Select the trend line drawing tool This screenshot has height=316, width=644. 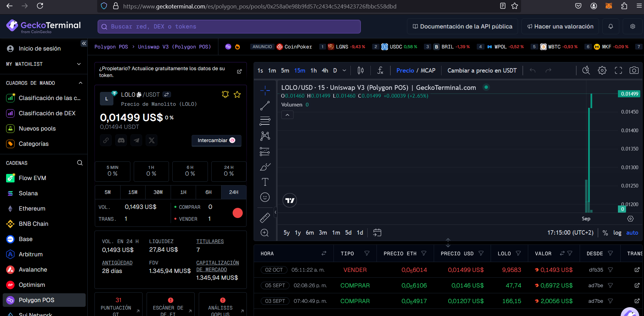[265, 106]
